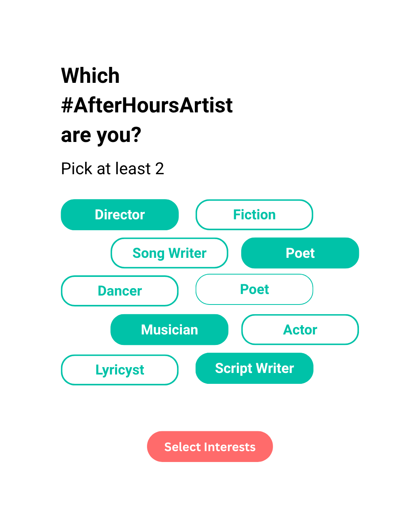Unselect the Musician chip
Viewport: 420px width, 525px height.
pyautogui.click(x=170, y=330)
